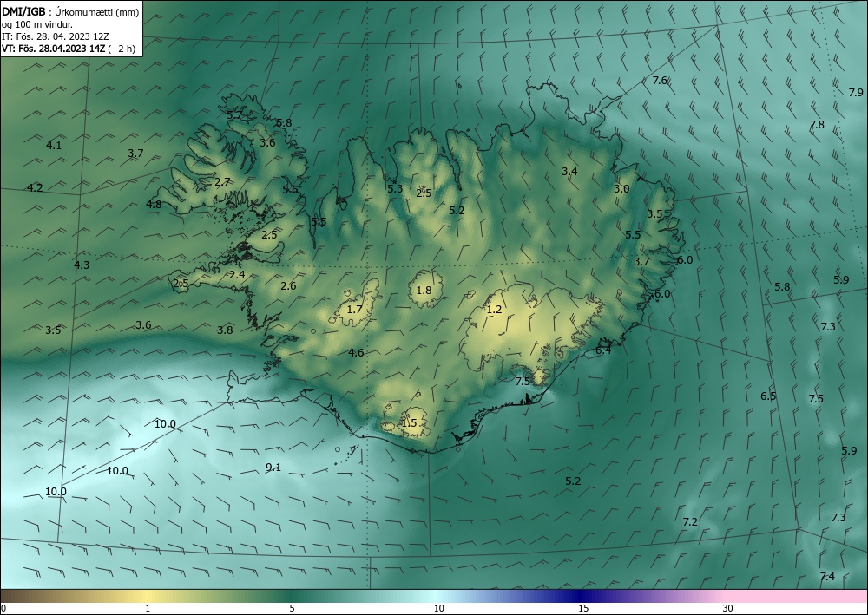This screenshot has width=868, height=615.
Task: Click the 3.6 value in Faxaflói bay
Action: [143, 324]
